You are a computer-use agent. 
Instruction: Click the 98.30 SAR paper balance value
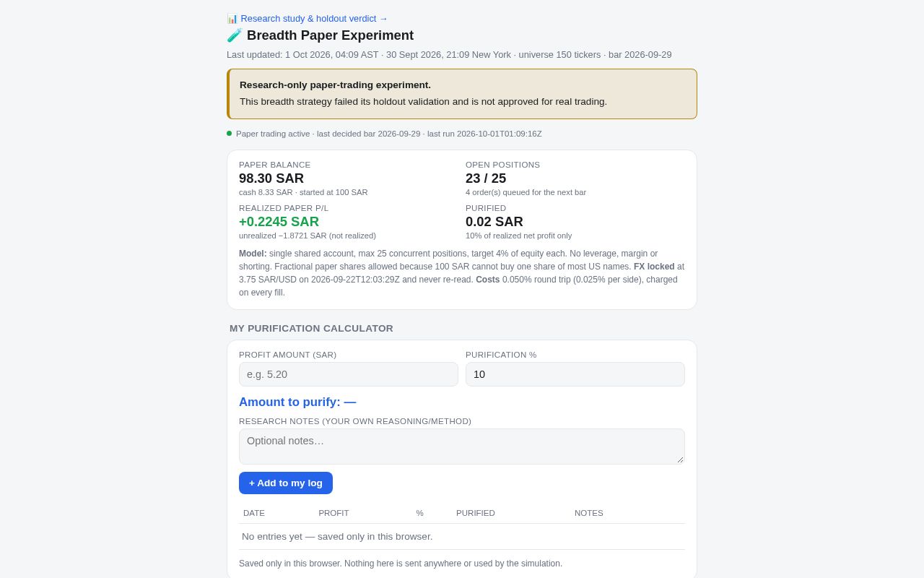click(x=271, y=178)
